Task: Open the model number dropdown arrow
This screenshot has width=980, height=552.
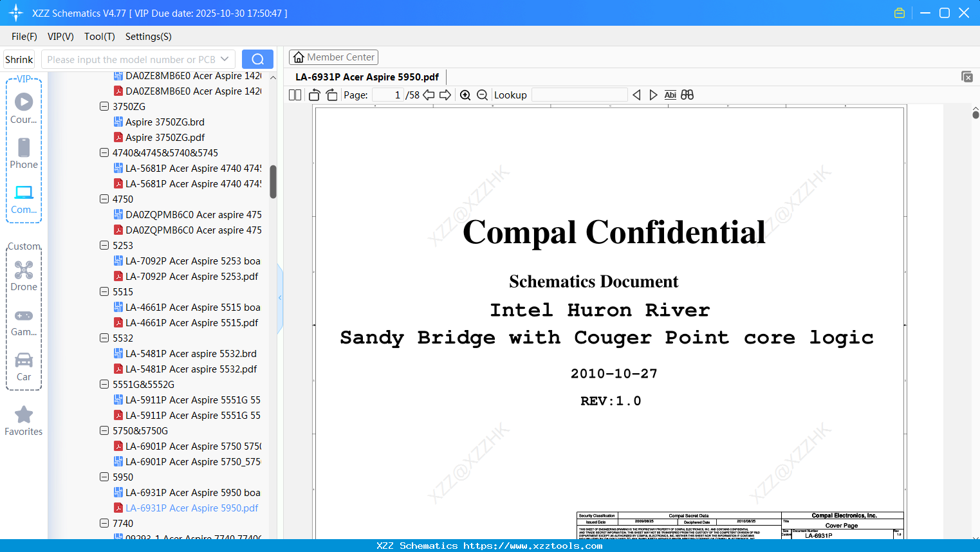Action: coord(225,59)
